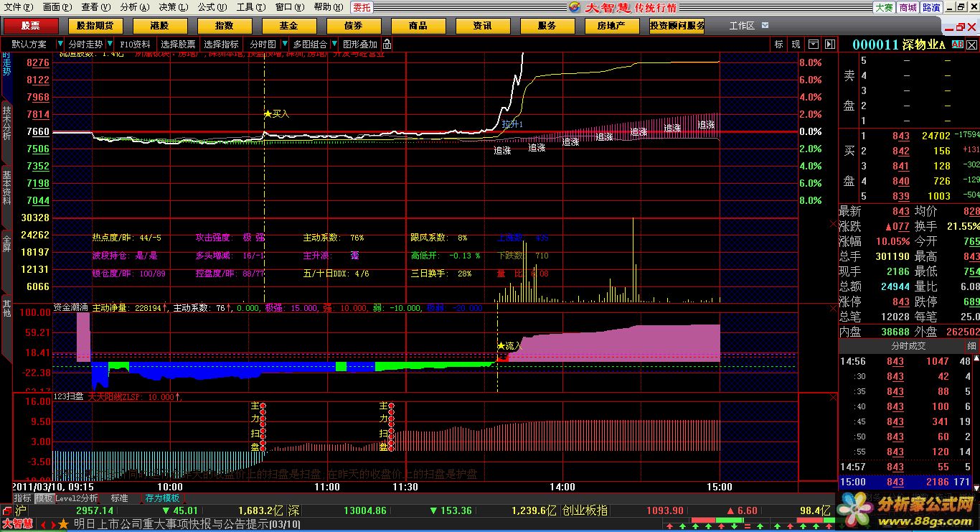Expand the 多图组合 dropdown arrow
Screen dimensions: 980x532
[334, 45]
